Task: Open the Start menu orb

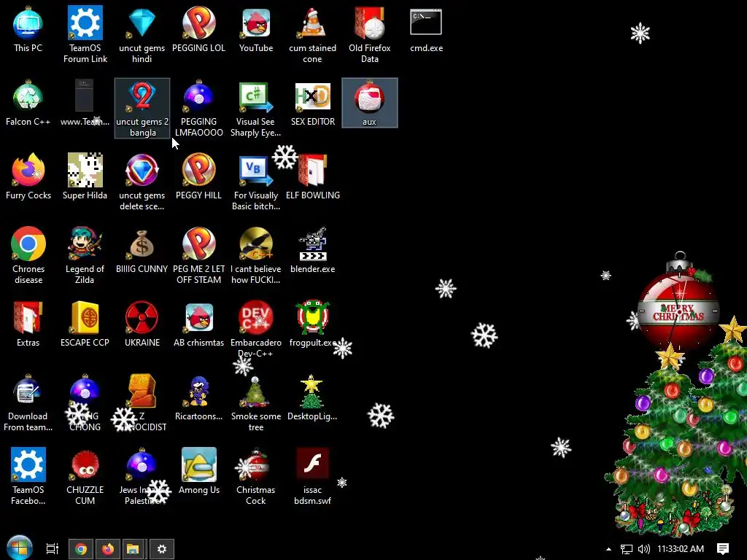Action: [x=20, y=548]
